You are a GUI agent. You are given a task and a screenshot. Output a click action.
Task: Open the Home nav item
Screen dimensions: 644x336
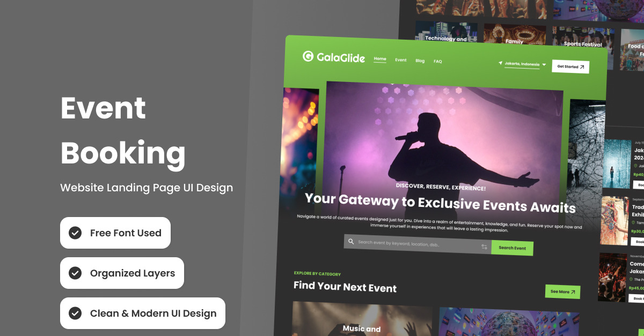point(380,59)
